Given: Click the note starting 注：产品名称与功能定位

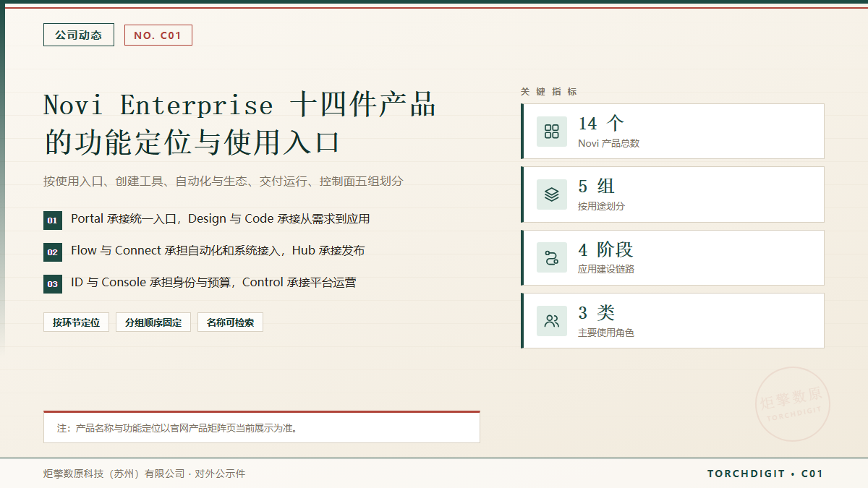Looking at the screenshot, I should 178,428.
